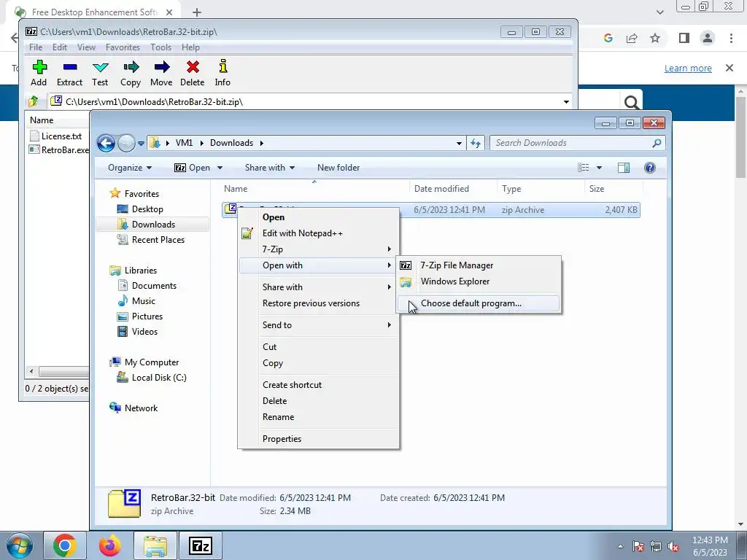
Task: Show hidden tray icons arrow
Action: [620, 547]
